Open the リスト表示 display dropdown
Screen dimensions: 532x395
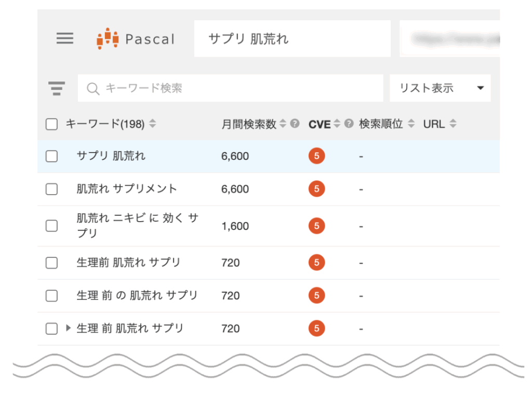439,88
